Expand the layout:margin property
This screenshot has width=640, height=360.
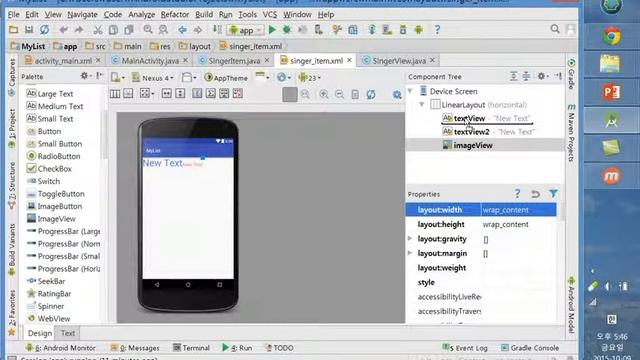click(410, 253)
